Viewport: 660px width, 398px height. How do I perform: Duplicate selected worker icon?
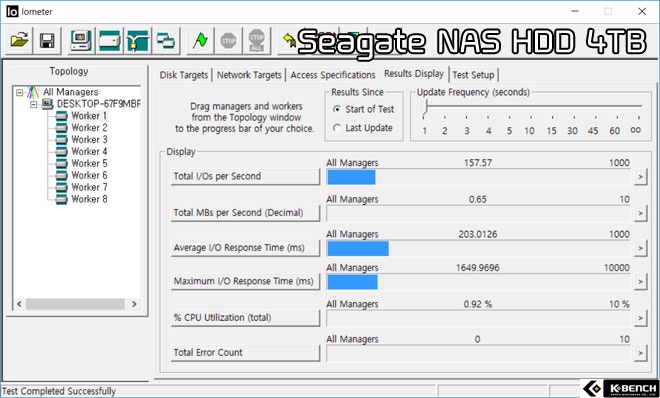pos(166,41)
